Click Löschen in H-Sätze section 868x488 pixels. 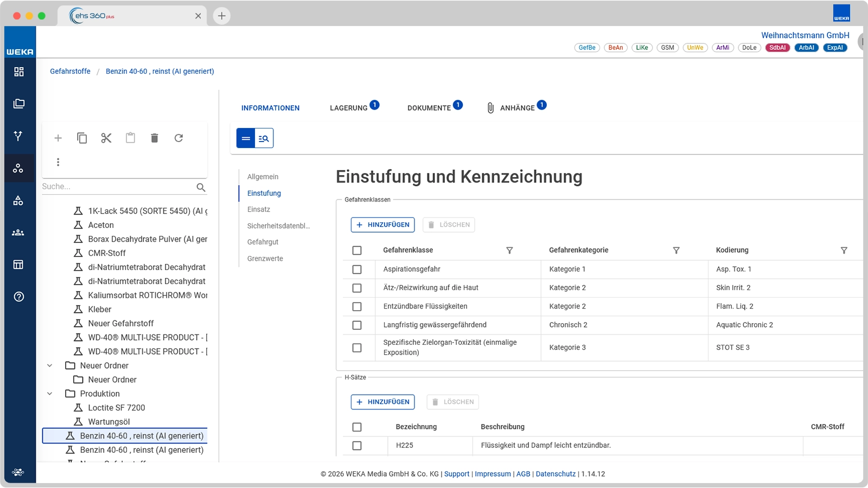(452, 402)
